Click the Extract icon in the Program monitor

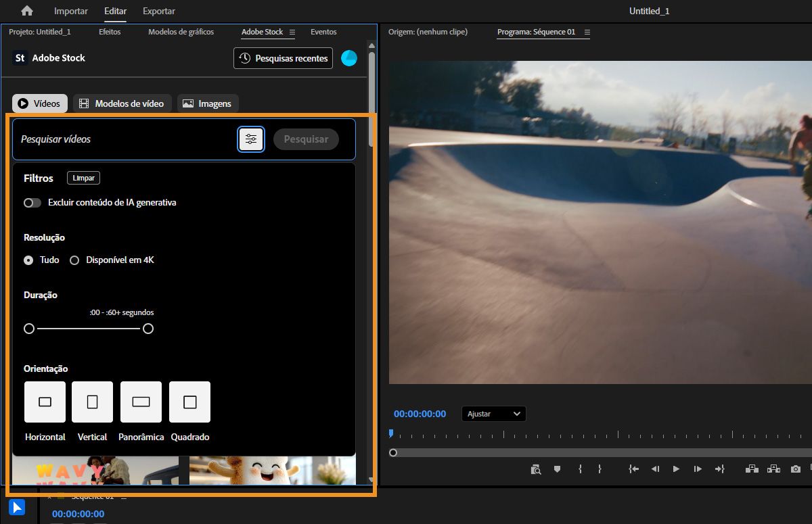click(773, 469)
